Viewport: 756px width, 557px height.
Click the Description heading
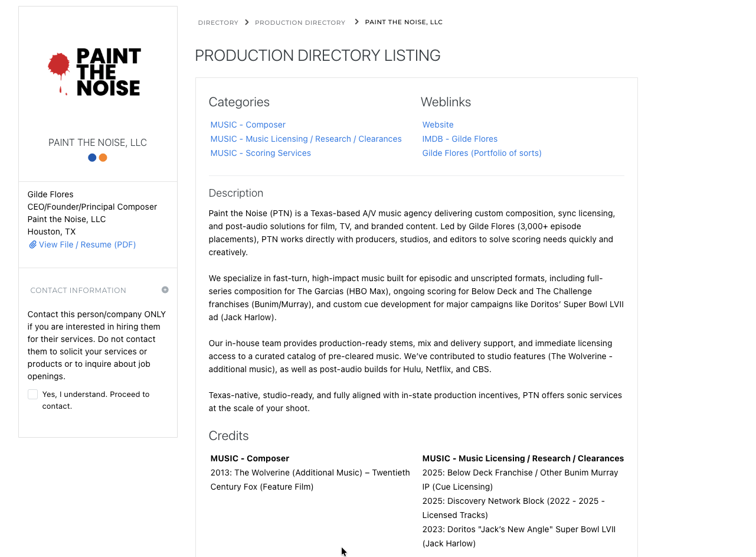[236, 193]
